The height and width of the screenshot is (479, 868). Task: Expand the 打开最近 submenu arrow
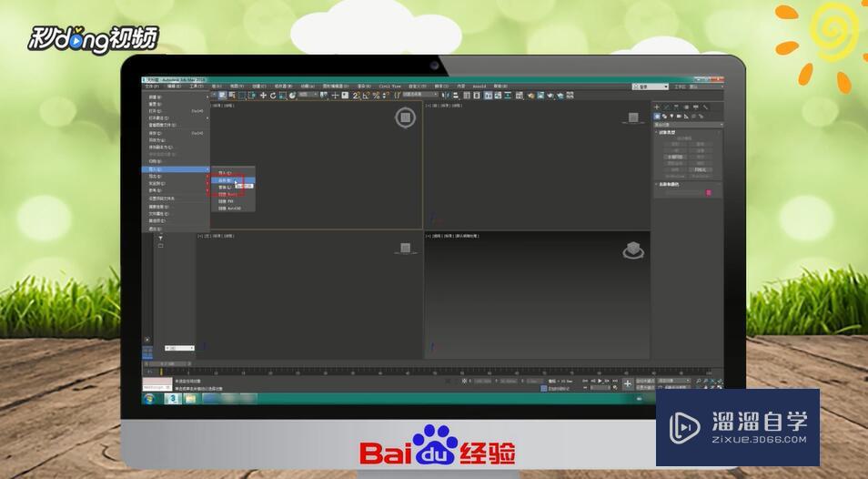tap(207, 118)
